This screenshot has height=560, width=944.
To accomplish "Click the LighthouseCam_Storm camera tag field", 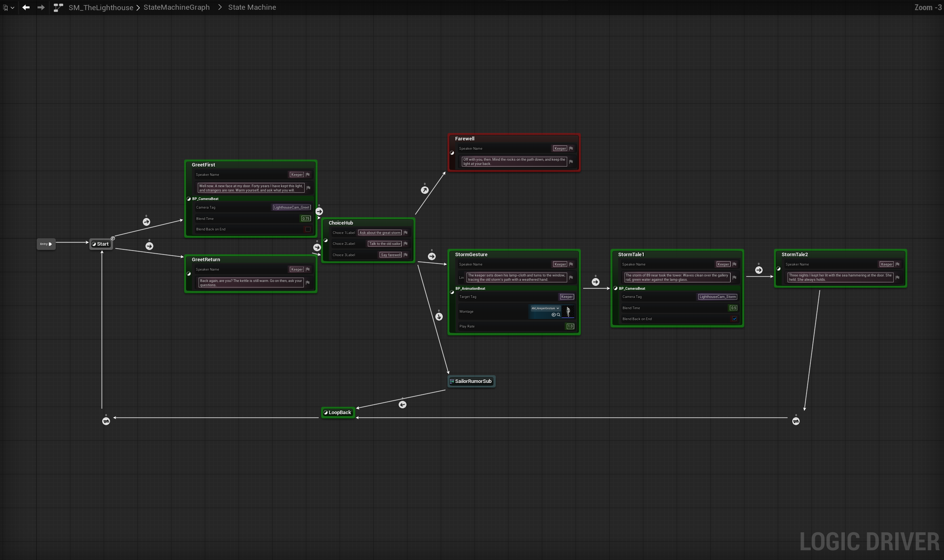I will 718,297.
